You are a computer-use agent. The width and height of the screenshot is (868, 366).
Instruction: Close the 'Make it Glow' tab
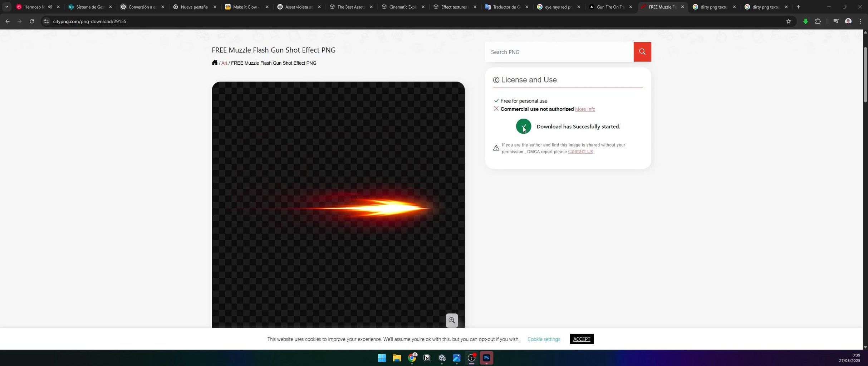tap(267, 7)
